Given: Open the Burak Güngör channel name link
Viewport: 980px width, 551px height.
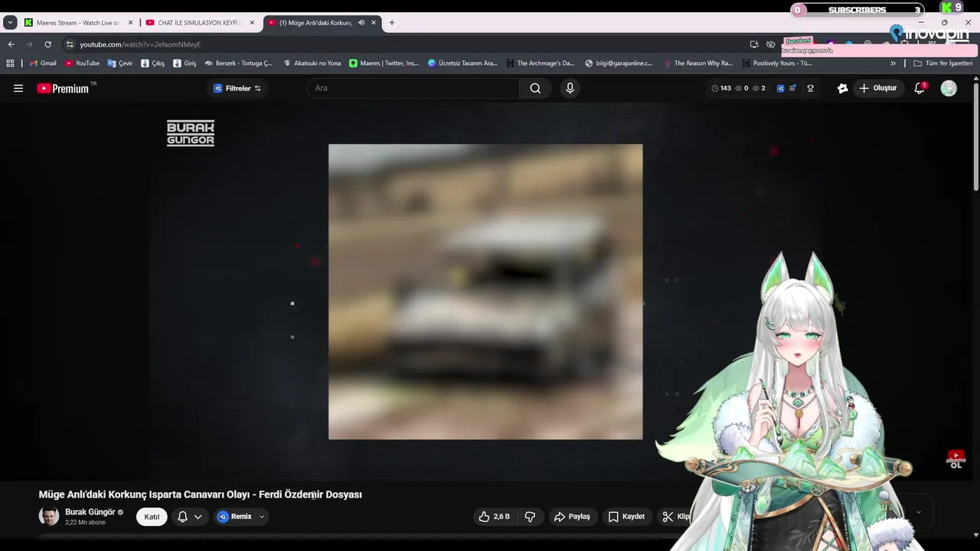Looking at the screenshot, I should (90, 512).
